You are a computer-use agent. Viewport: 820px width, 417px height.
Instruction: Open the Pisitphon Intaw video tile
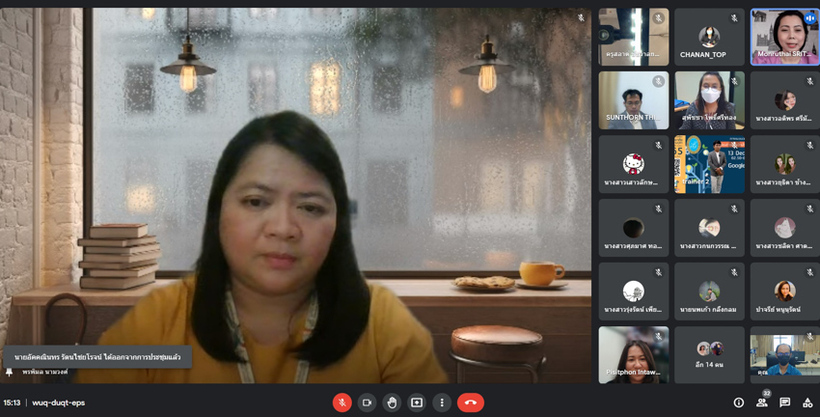click(633, 355)
